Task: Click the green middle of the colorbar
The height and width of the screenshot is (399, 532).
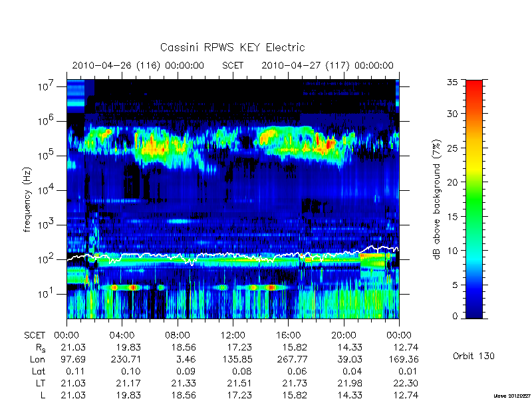Action: coord(474,199)
